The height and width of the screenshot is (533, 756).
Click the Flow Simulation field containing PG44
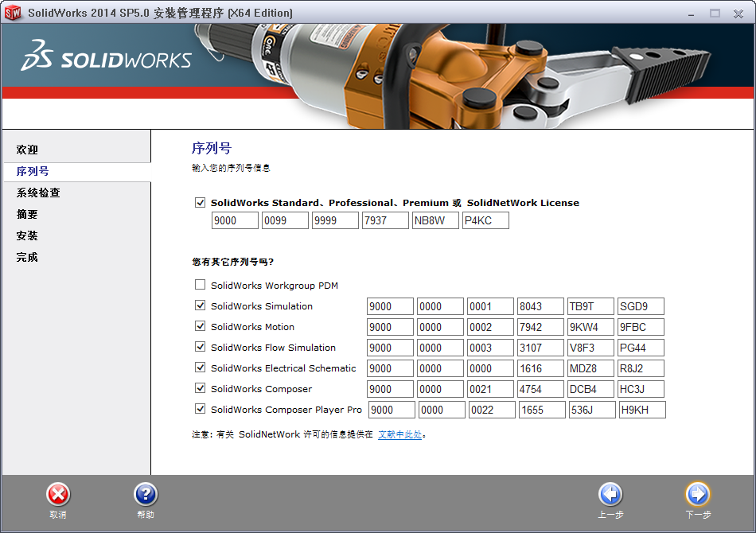pos(641,348)
